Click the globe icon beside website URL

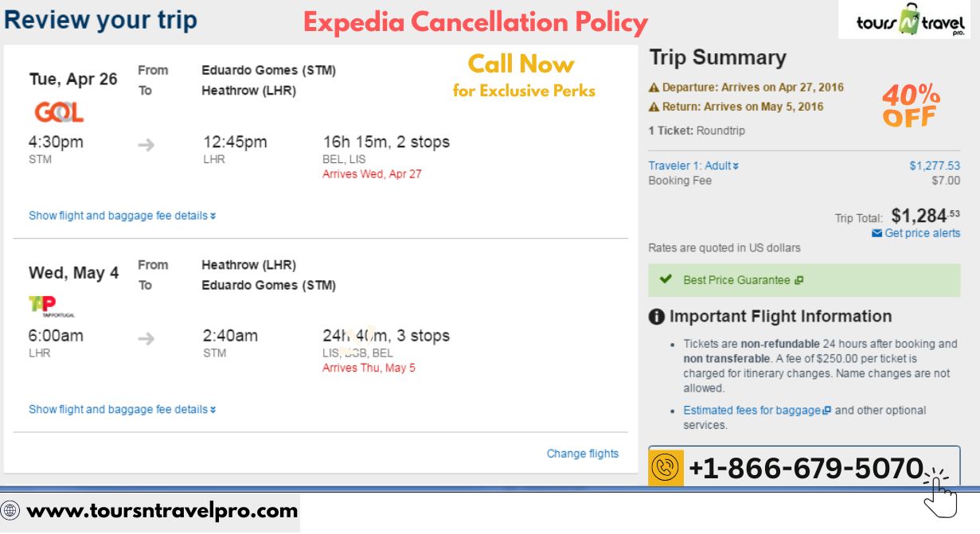[x=10, y=511]
